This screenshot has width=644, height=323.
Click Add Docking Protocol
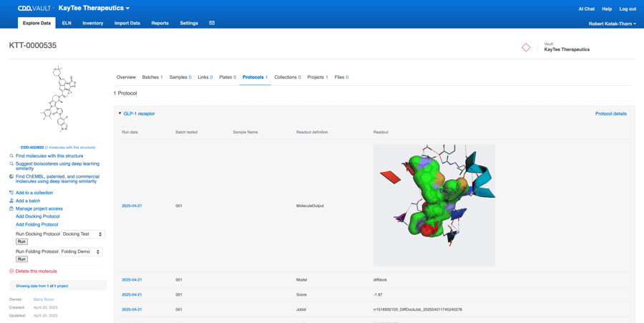coord(37,216)
